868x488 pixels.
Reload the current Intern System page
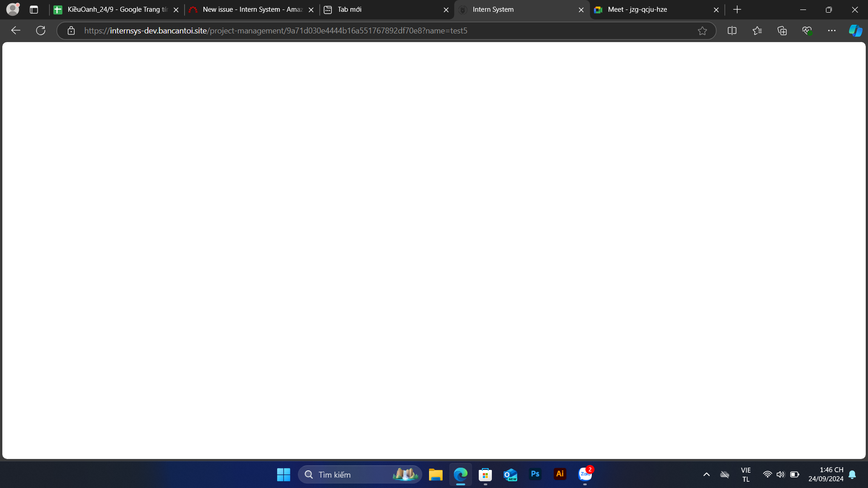coord(41,31)
